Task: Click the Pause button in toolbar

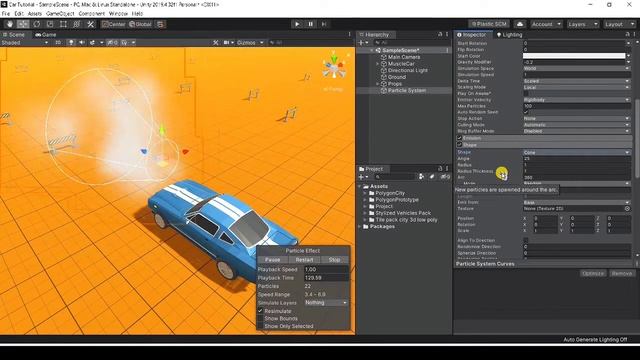Action: [x=310, y=24]
